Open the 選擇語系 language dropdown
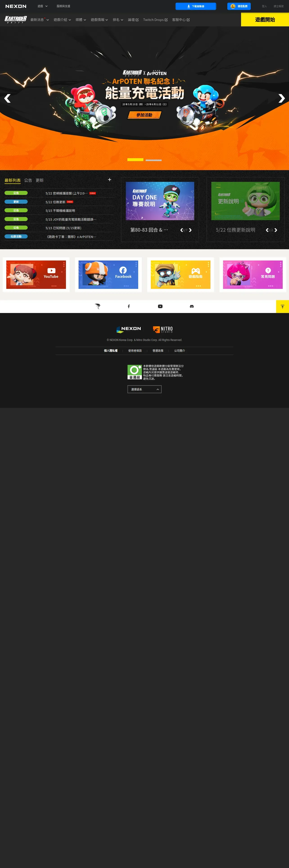Image resolution: width=289 pixels, height=868 pixels. click(x=144, y=389)
